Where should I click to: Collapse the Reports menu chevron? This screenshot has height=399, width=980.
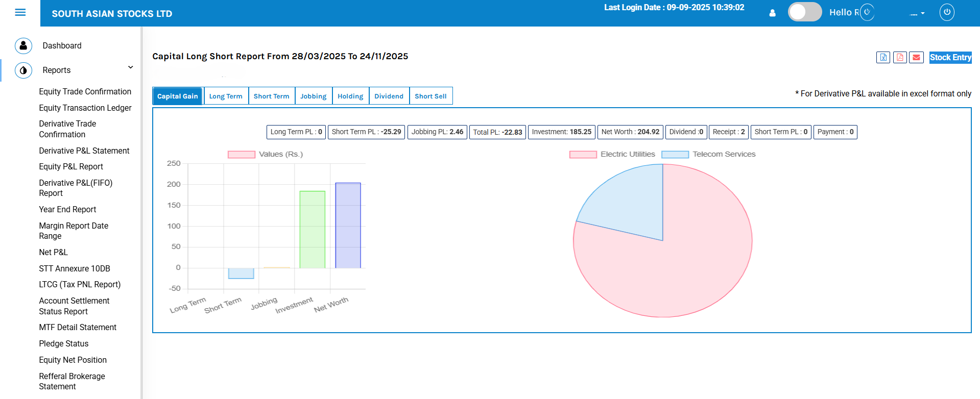click(131, 67)
